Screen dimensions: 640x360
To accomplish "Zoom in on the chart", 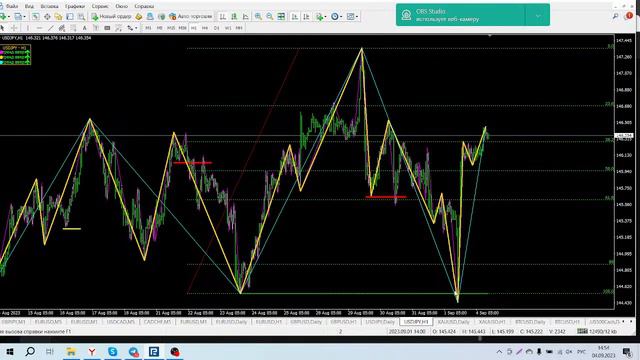I will [258, 16].
